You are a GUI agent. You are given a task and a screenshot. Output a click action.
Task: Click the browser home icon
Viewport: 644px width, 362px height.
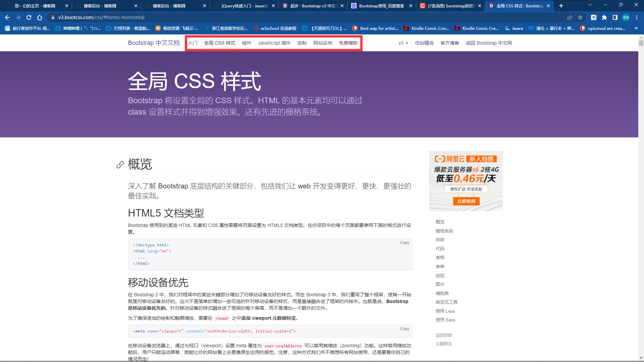(40, 17)
